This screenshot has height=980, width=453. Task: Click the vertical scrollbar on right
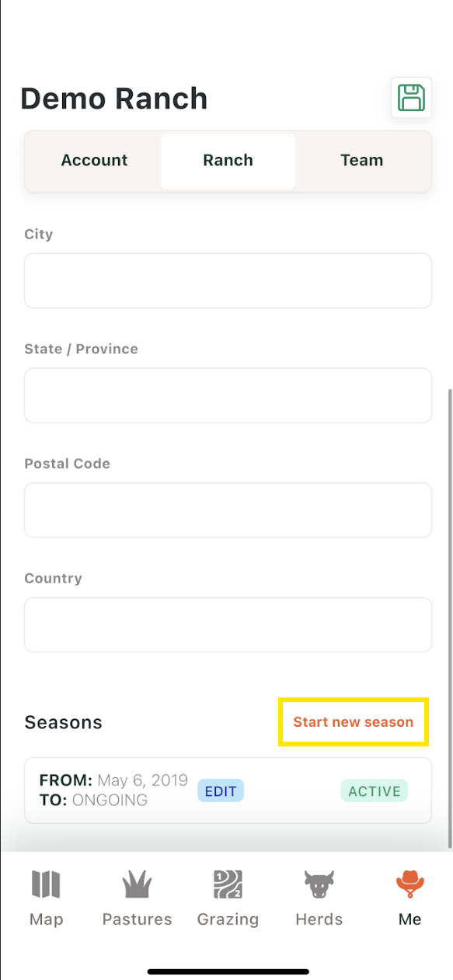click(x=449, y=617)
